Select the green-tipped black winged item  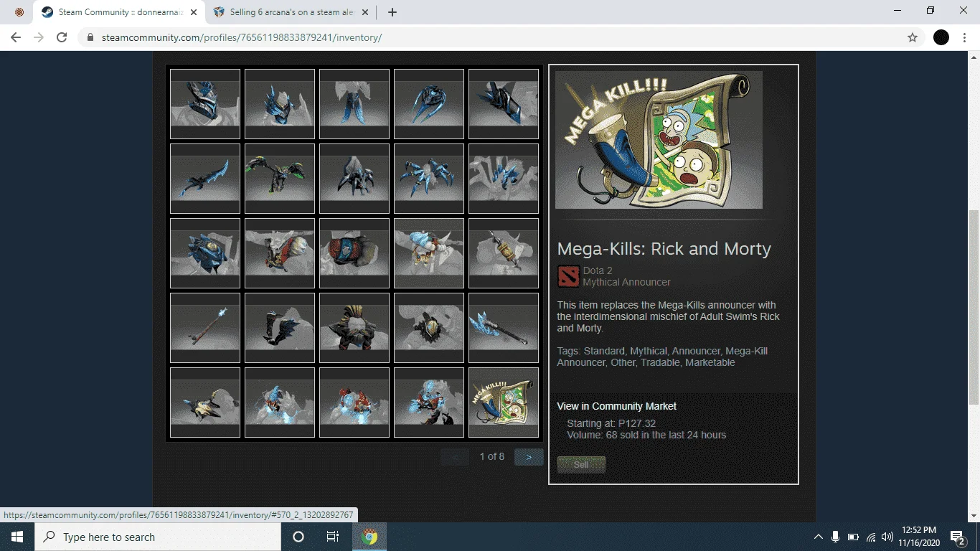tap(280, 179)
